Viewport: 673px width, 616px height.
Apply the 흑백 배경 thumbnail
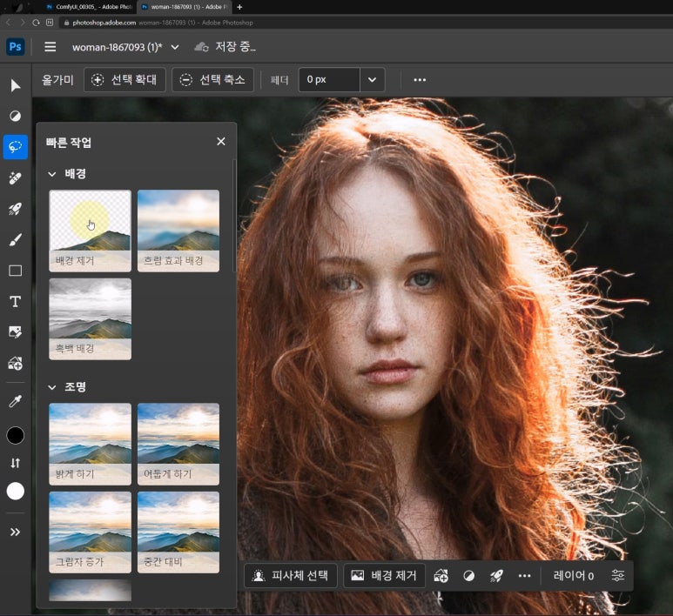click(x=91, y=319)
